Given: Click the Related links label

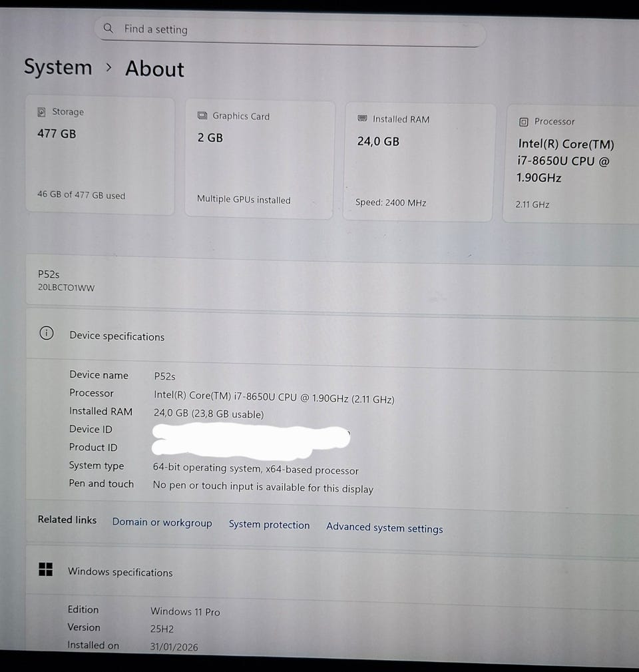Looking at the screenshot, I should pos(67,519).
